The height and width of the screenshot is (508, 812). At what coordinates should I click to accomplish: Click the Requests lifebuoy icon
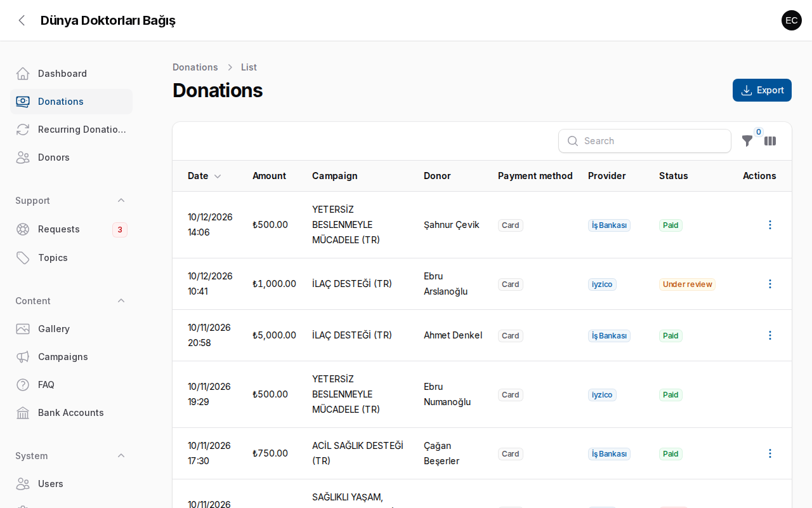click(x=23, y=229)
